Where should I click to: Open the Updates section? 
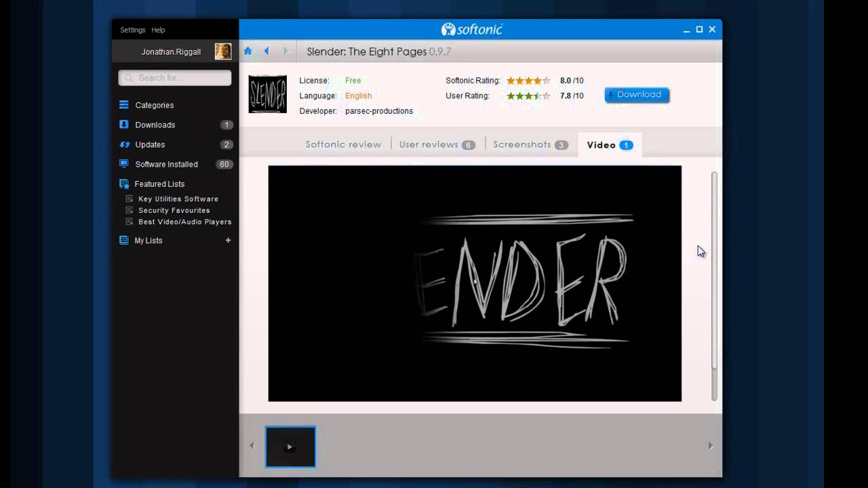[x=150, y=144]
